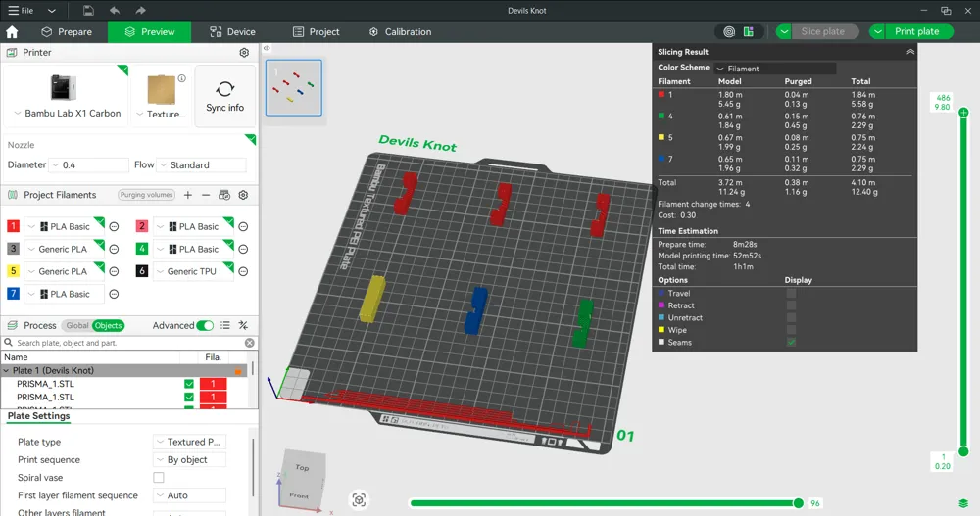Screen dimensions: 980x516
Task: Clear the search field with the X icon
Action: [249, 343]
